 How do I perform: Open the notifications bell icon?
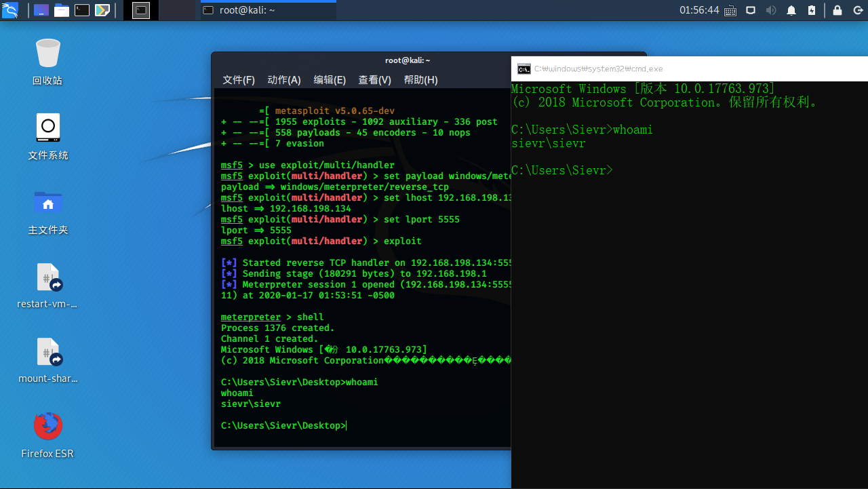coord(791,10)
